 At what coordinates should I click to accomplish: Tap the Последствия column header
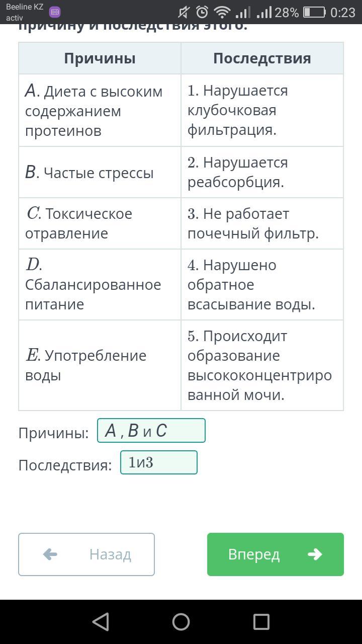(262, 58)
